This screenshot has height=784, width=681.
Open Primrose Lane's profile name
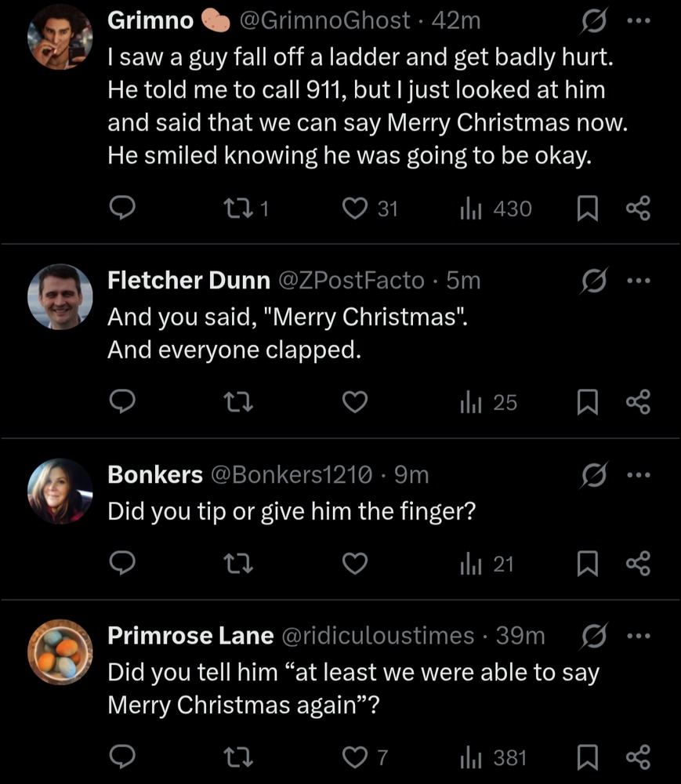(189, 636)
